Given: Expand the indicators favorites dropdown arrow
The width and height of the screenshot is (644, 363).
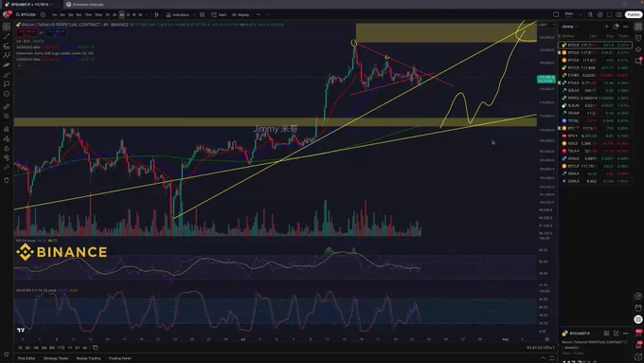Looking at the screenshot, I should (194, 15).
